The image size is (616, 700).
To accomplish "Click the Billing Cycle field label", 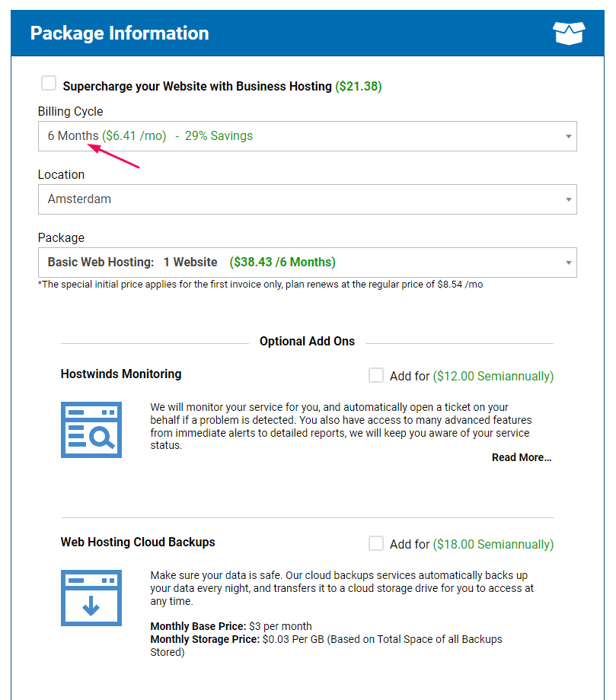I will (71, 111).
